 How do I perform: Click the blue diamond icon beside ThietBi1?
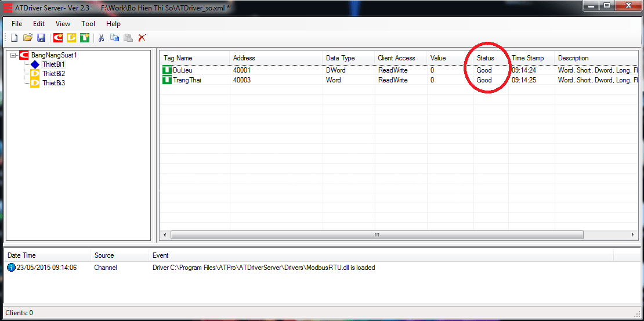(x=35, y=64)
